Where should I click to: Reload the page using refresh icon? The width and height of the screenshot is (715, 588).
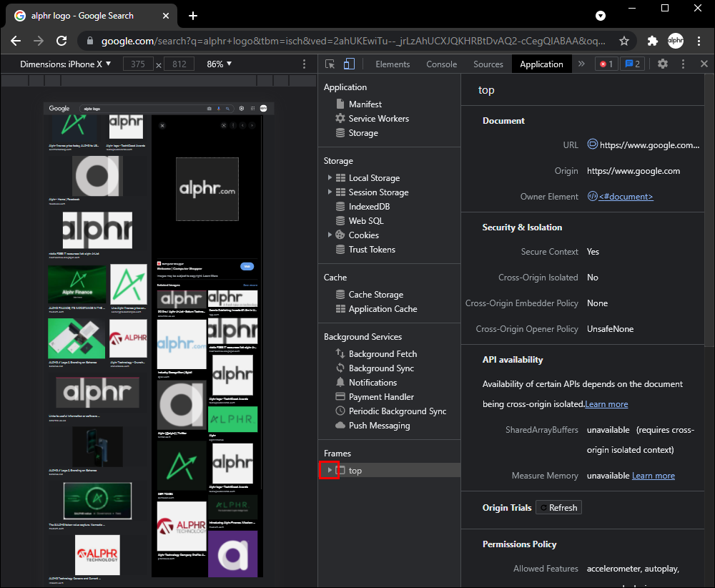click(61, 41)
